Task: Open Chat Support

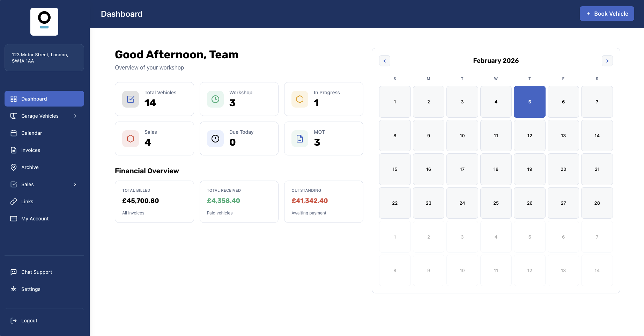Action: (x=36, y=272)
